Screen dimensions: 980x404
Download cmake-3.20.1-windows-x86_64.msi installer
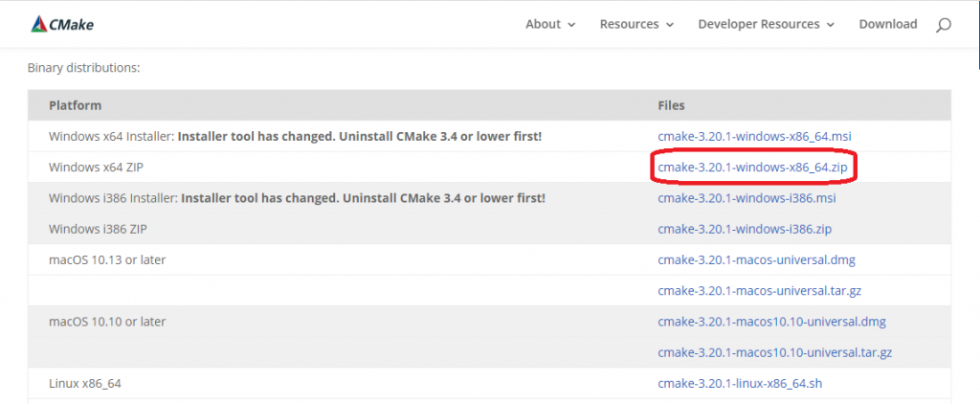(x=754, y=136)
